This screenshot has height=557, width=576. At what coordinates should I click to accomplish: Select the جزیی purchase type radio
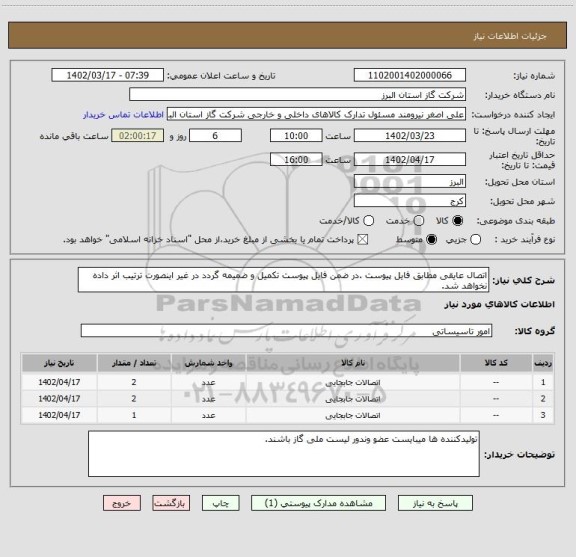(475, 240)
